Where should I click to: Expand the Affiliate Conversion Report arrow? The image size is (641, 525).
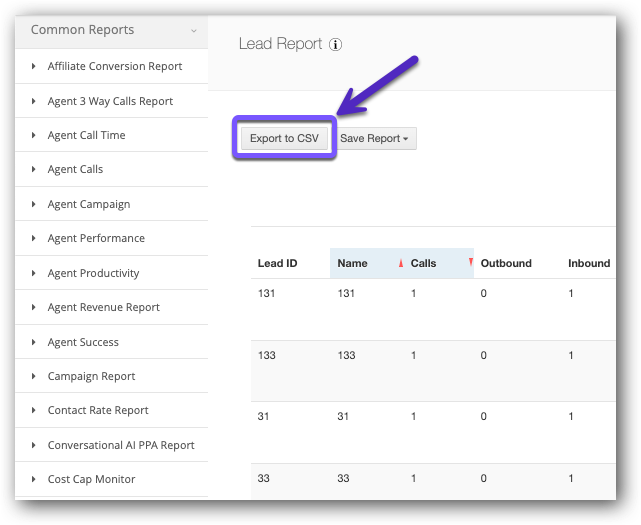[34, 66]
